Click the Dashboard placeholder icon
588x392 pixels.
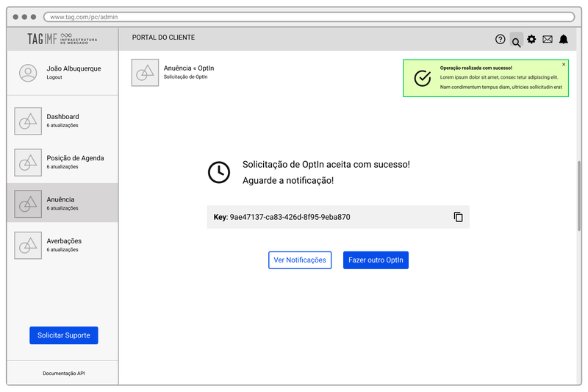28,121
